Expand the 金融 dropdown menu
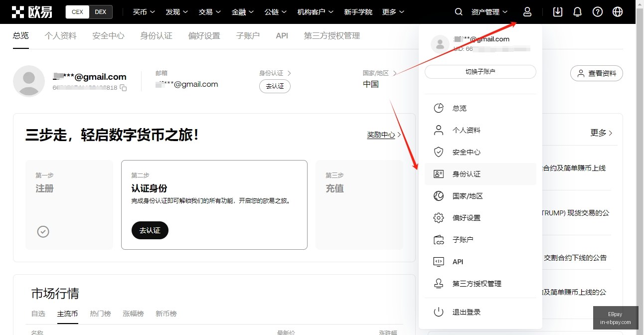644x335 pixels. point(243,12)
